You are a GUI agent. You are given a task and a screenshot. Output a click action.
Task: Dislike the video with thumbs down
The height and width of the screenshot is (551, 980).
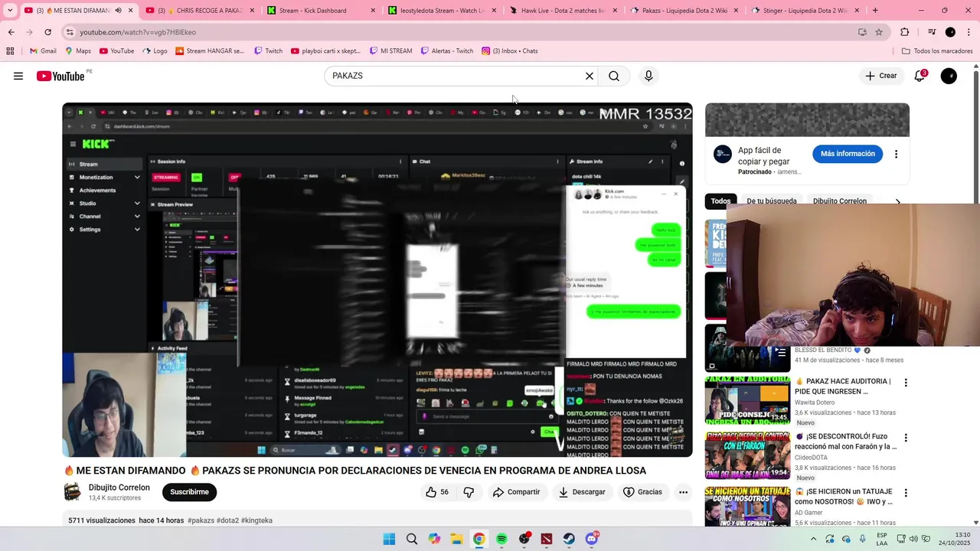[469, 492]
